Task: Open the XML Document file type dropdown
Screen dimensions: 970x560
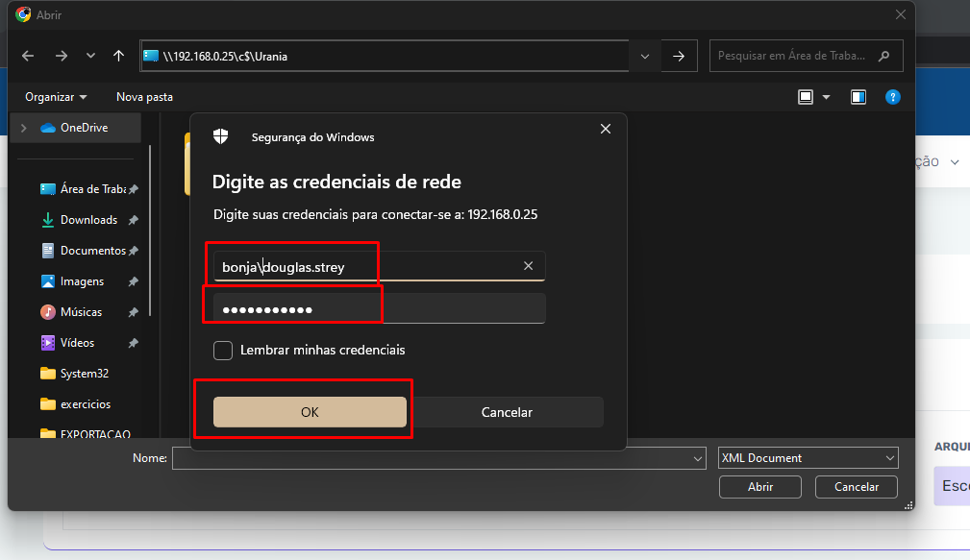Action: pyautogui.click(x=808, y=458)
